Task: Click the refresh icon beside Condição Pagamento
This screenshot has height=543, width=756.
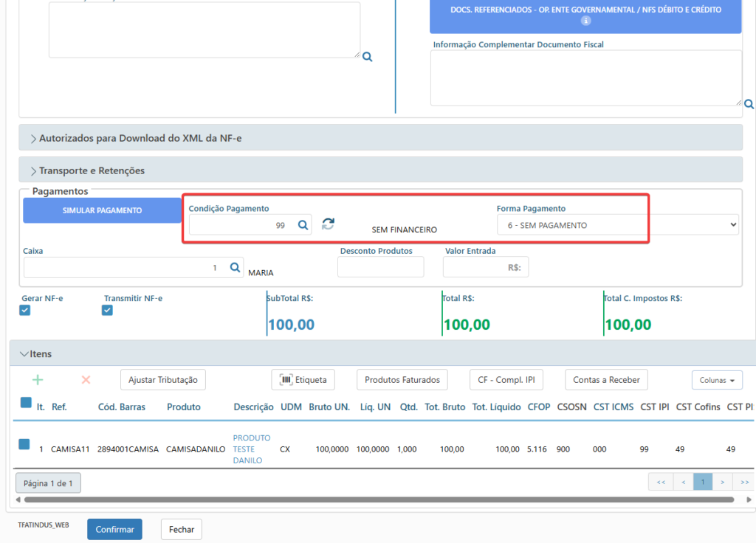Action: tap(328, 224)
